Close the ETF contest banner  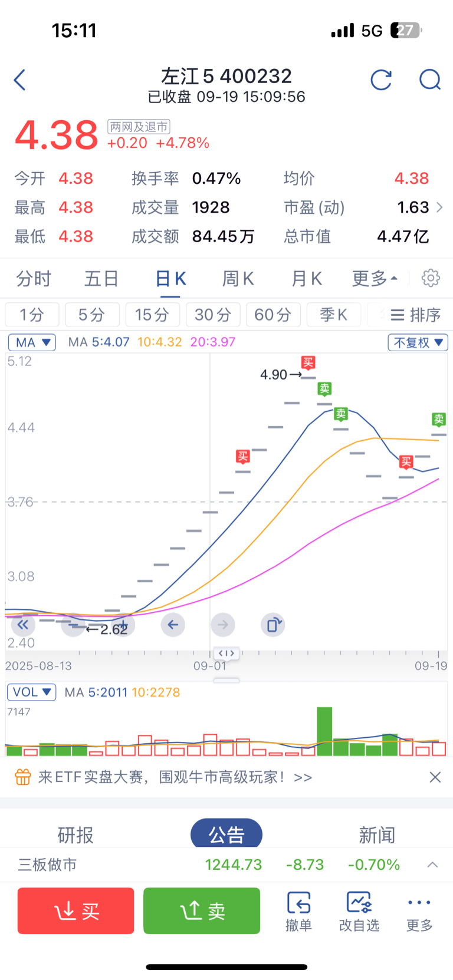435,777
